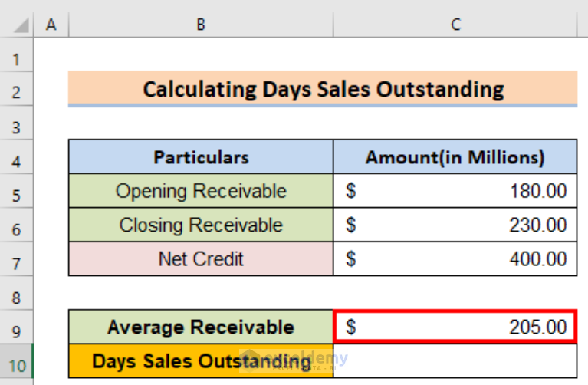Select the Particulars header cell

tap(201, 157)
